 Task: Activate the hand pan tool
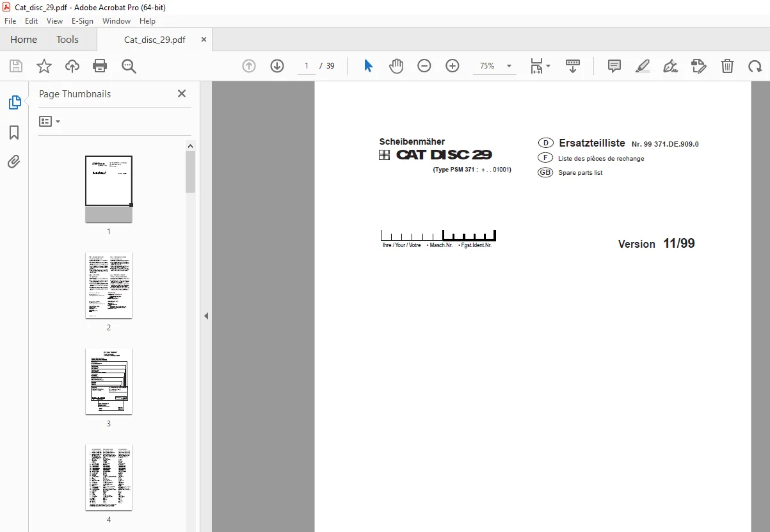point(396,66)
